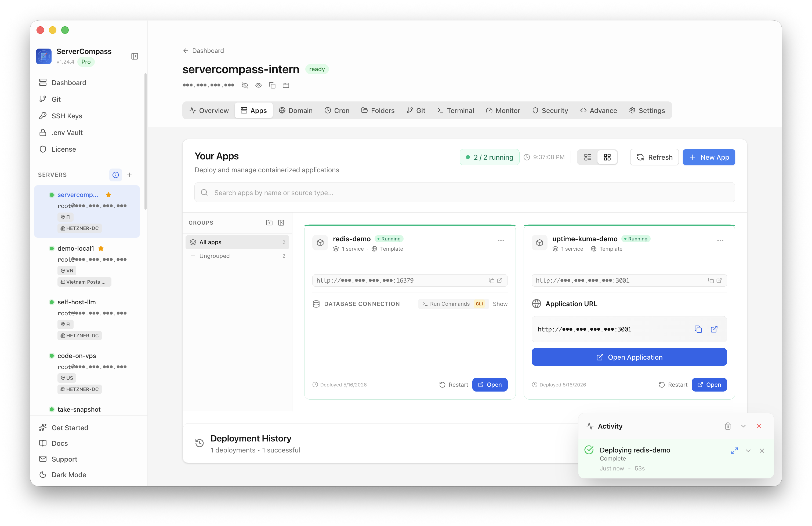Click the New App button

709,157
